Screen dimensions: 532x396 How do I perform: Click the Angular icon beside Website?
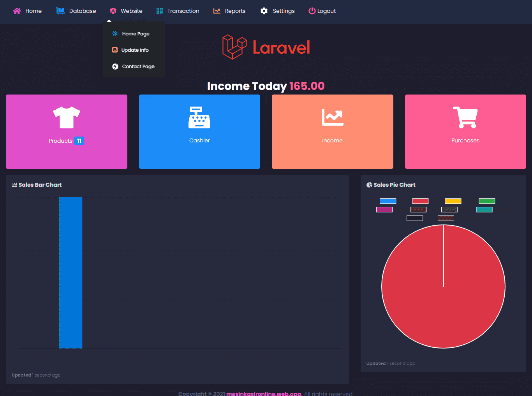pos(113,11)
